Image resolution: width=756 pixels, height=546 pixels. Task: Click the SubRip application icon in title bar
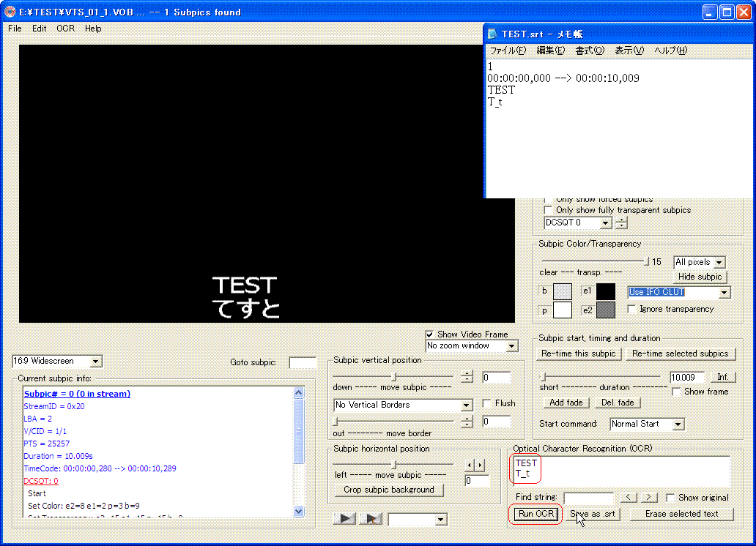(x=10, y=12)
